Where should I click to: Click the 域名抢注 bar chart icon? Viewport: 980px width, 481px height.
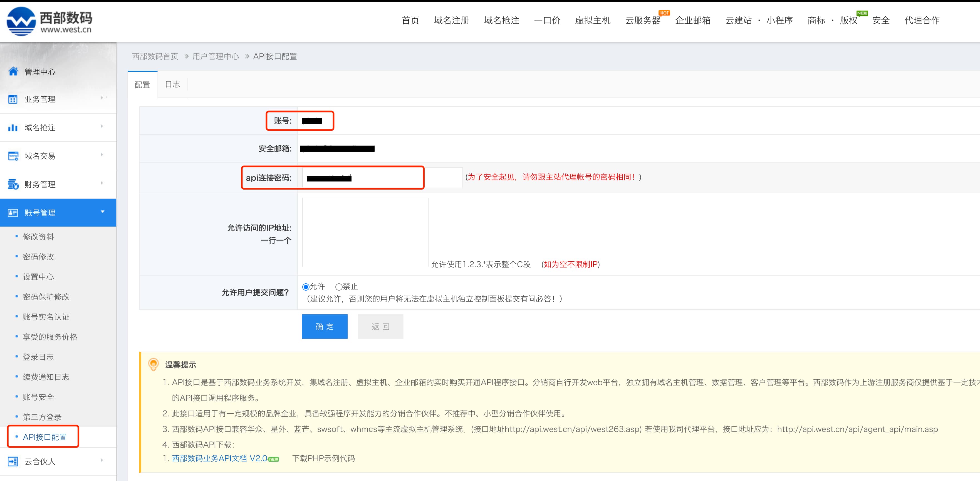click(x=13, y=127)
